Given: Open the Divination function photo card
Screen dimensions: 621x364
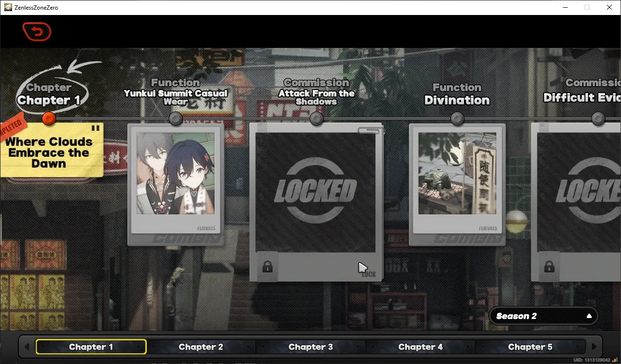Looking at the screenshot, I should pos(457,184).
